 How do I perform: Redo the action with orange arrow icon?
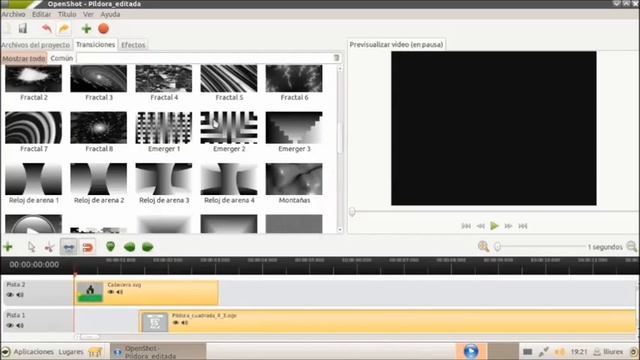click(x=64, y=29)
